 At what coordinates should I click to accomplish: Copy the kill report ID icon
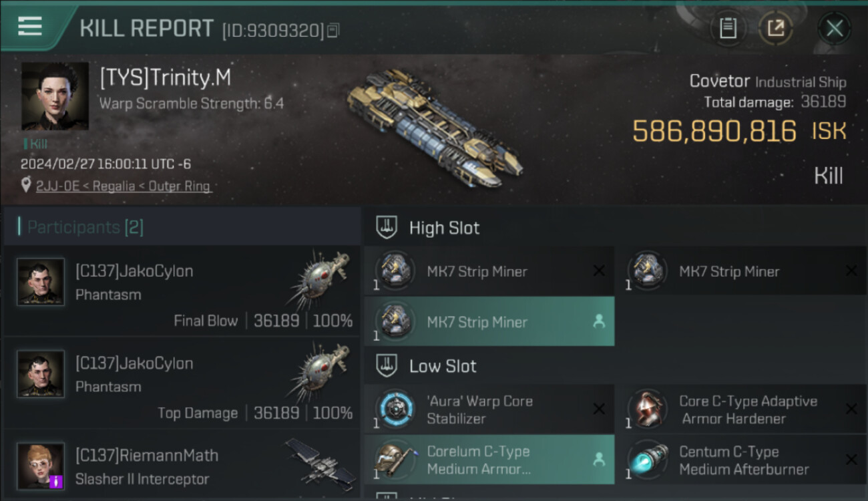333,30
